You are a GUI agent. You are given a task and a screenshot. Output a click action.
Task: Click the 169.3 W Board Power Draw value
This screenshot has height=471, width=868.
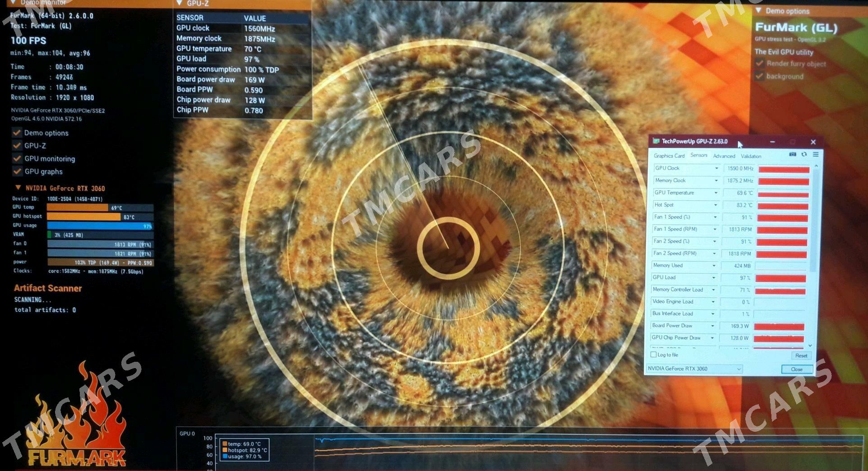(x=735, y=326)
